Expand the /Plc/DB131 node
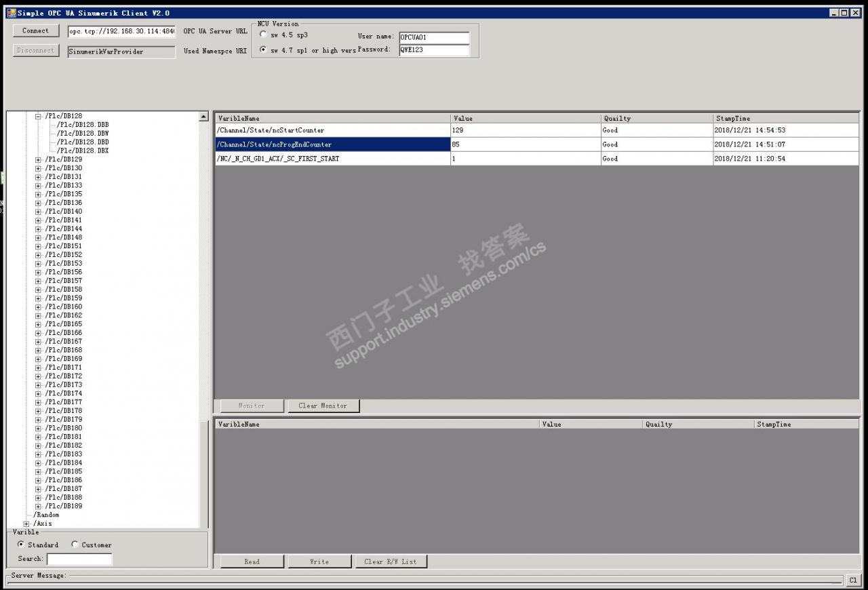The image size is (868, 590). 39,177
